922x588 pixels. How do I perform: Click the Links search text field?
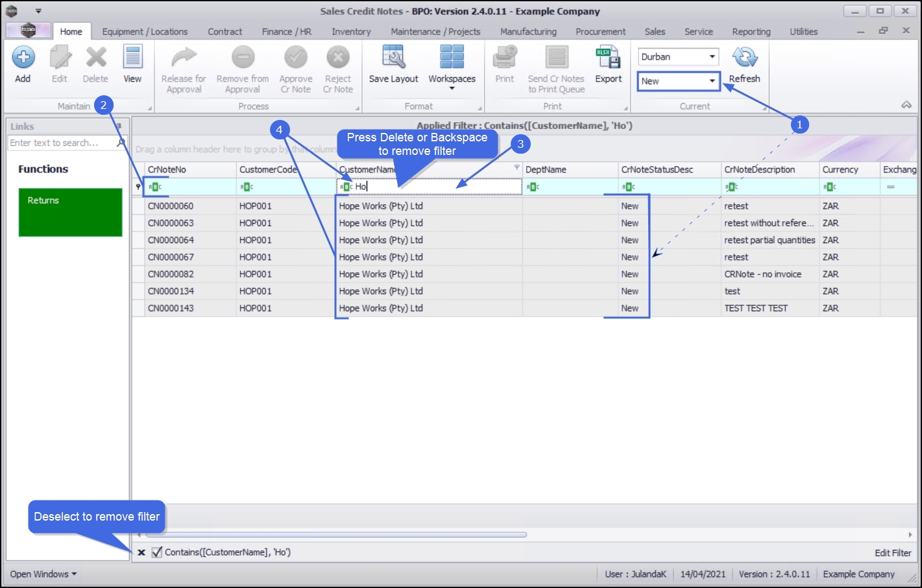[x=62, y=143]
